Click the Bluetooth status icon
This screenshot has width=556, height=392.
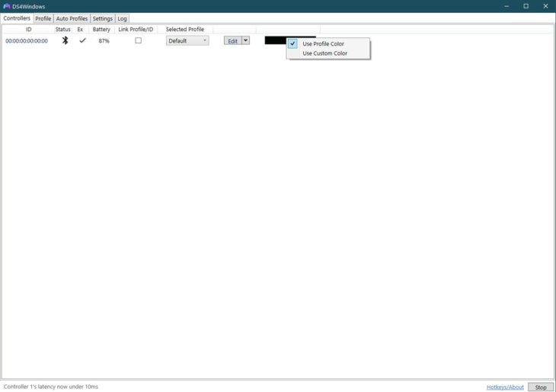pyautogui.click(x=65, y=40)
